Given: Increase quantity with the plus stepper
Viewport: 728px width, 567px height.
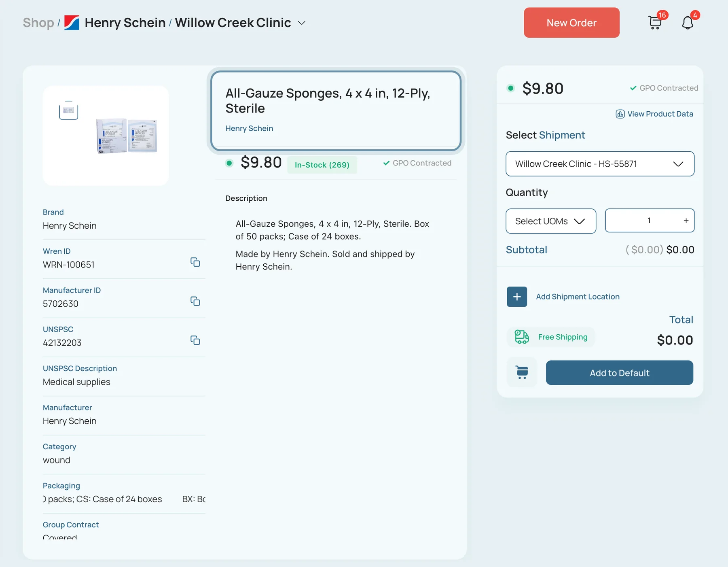Looking at the screenshot, I should [686, 221].
